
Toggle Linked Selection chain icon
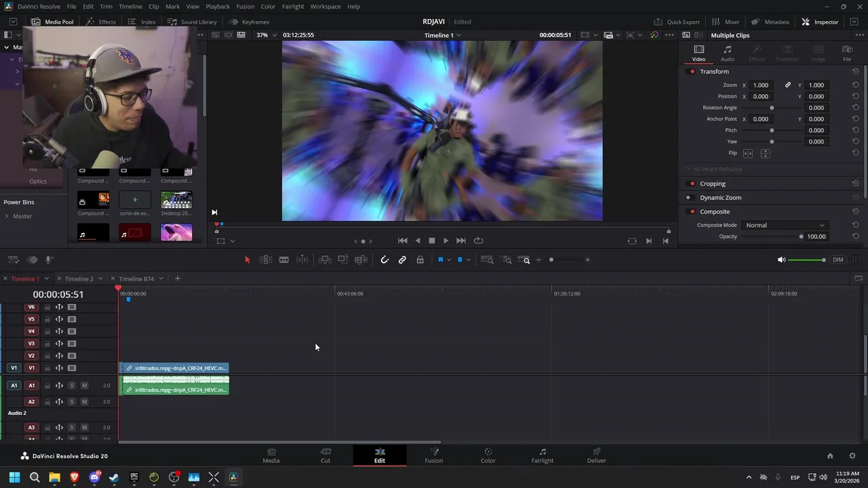(402, 260)
